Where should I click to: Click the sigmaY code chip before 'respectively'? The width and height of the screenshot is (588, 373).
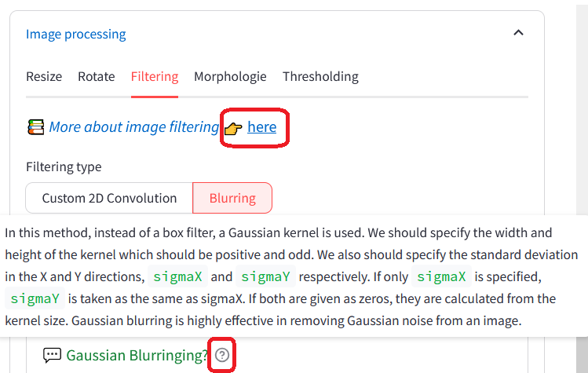coord(266,276)
